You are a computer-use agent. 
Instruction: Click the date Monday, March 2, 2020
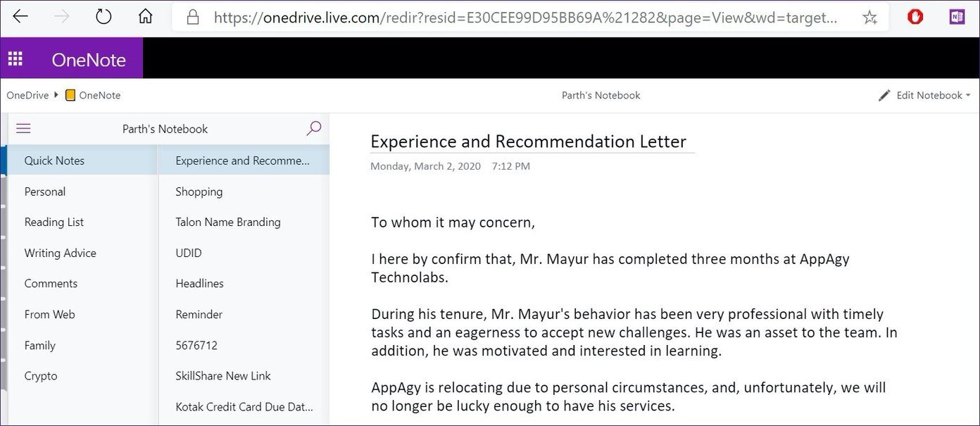(x=425, y=166)
